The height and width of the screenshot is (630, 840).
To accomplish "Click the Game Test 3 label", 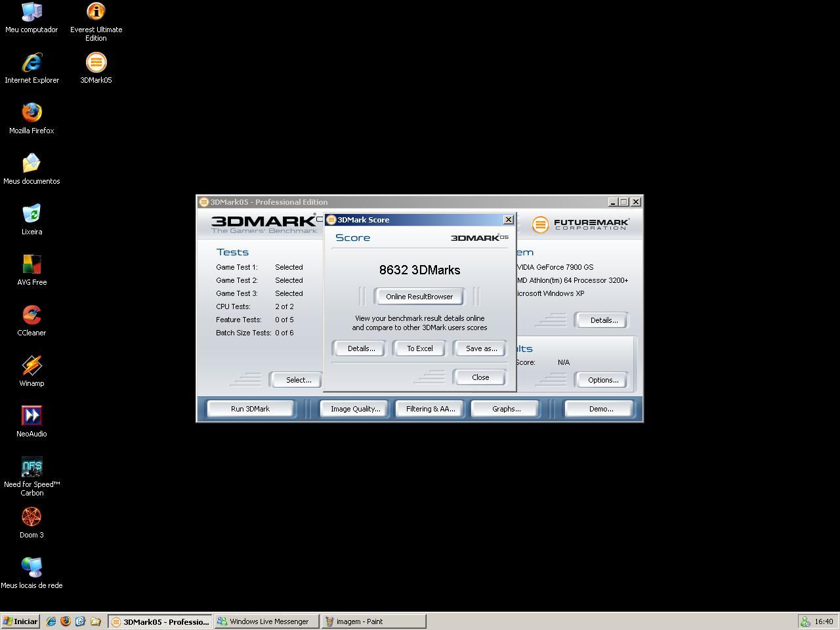I will pyautogui.click(x=236, y=293).
